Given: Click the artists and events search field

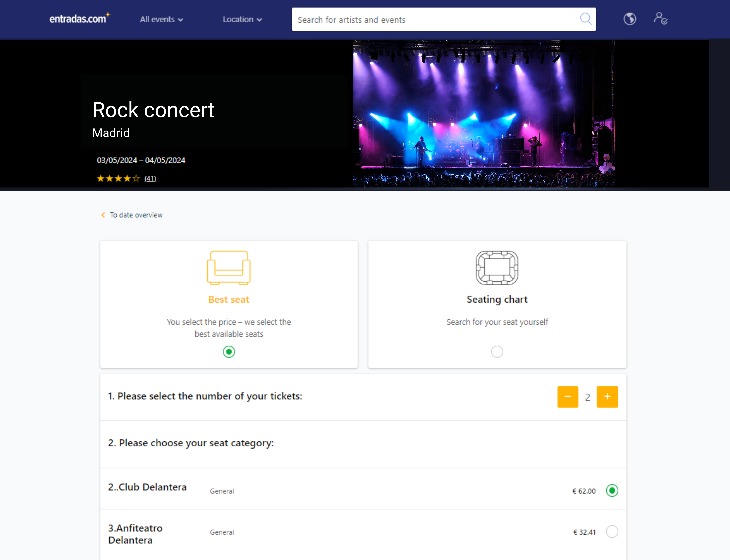Looking at the screenshot, I should [x=433, y=20].
